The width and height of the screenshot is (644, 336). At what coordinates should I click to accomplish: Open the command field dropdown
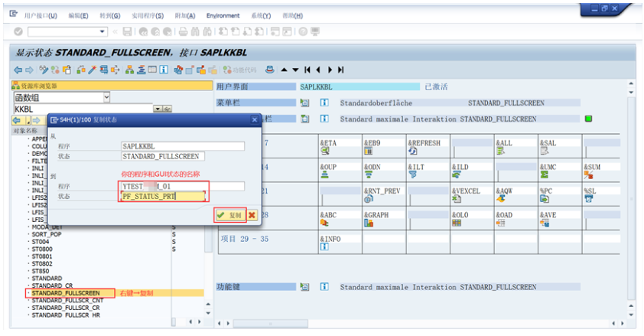tap(102, 31)
